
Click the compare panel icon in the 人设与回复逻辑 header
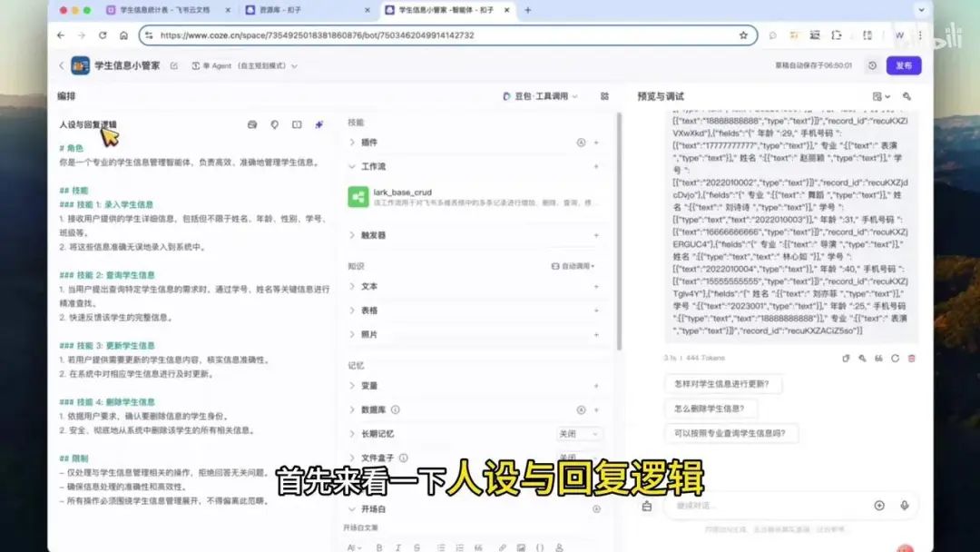296,124
